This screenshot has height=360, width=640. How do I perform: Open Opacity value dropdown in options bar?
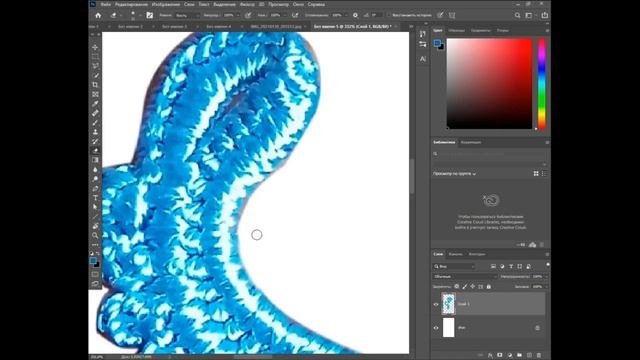coord(238,15)
